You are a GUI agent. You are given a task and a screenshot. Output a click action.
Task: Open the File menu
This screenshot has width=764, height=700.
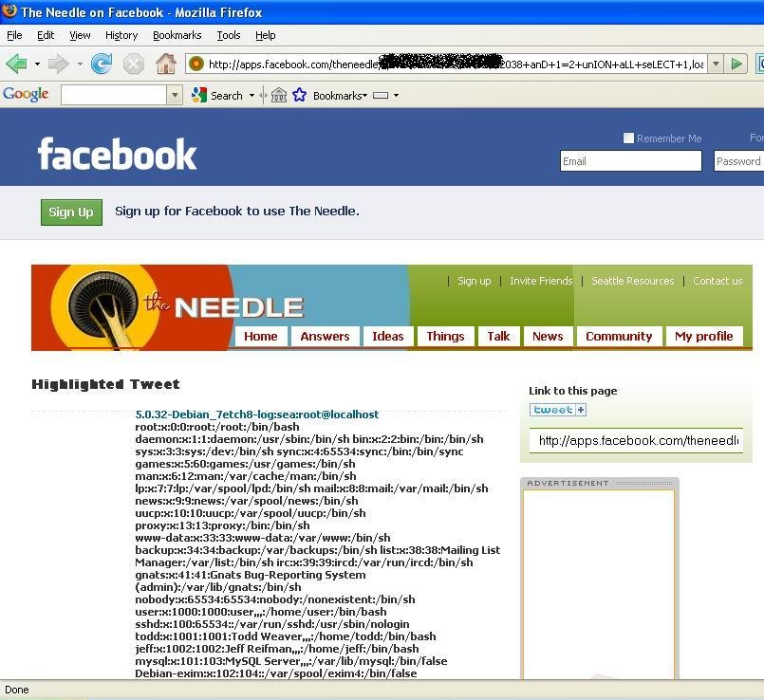pyautogui.click(x=14, y=35)
